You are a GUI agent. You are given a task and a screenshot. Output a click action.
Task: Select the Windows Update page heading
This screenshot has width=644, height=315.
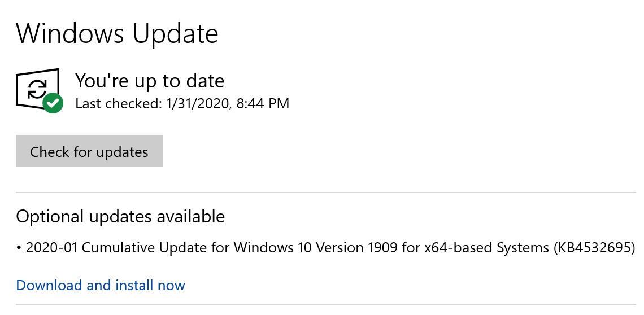(117, 33)
